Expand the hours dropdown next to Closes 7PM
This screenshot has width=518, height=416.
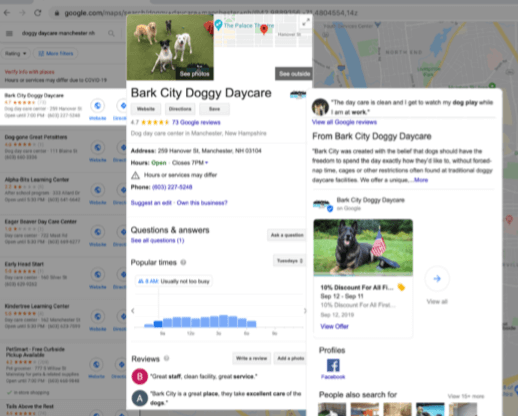(207, 163)
